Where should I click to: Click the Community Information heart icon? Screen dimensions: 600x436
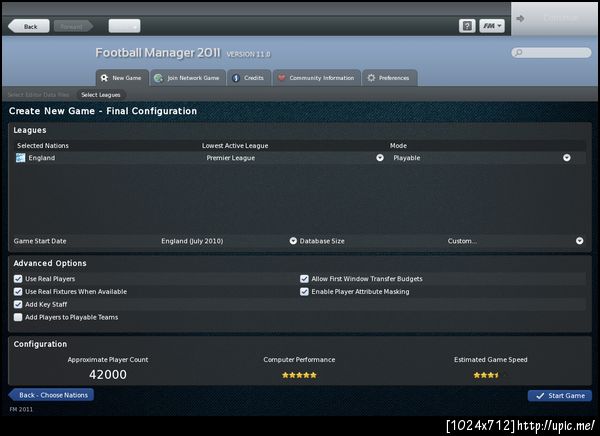coord(282,78)
